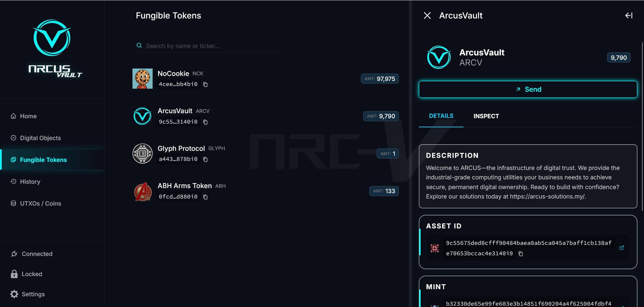Go to Home in sidebar
Viewport: 644px width, 307px height.
pos(28,116)
